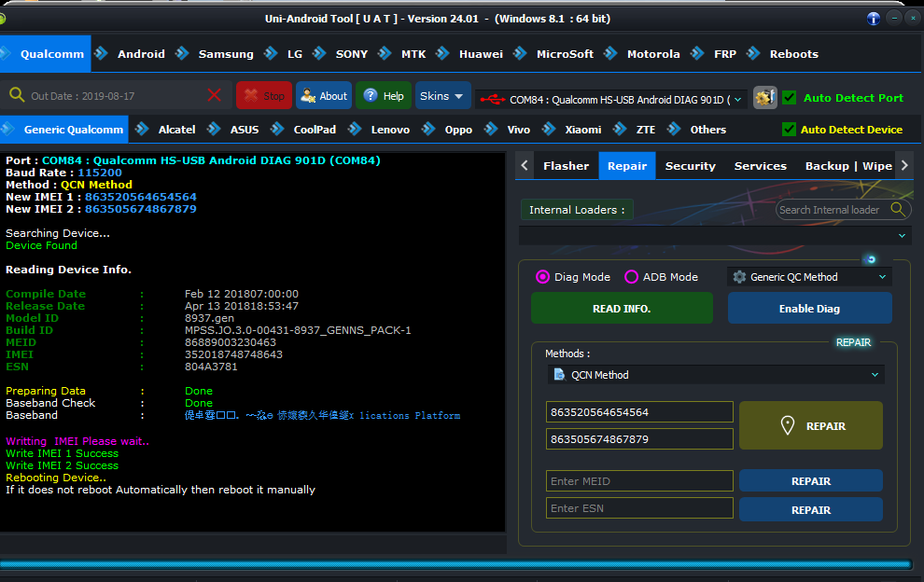Open the Reboots tab
Image resolution: width=924 pixels, height=582 pixels.
pos(793,54)
